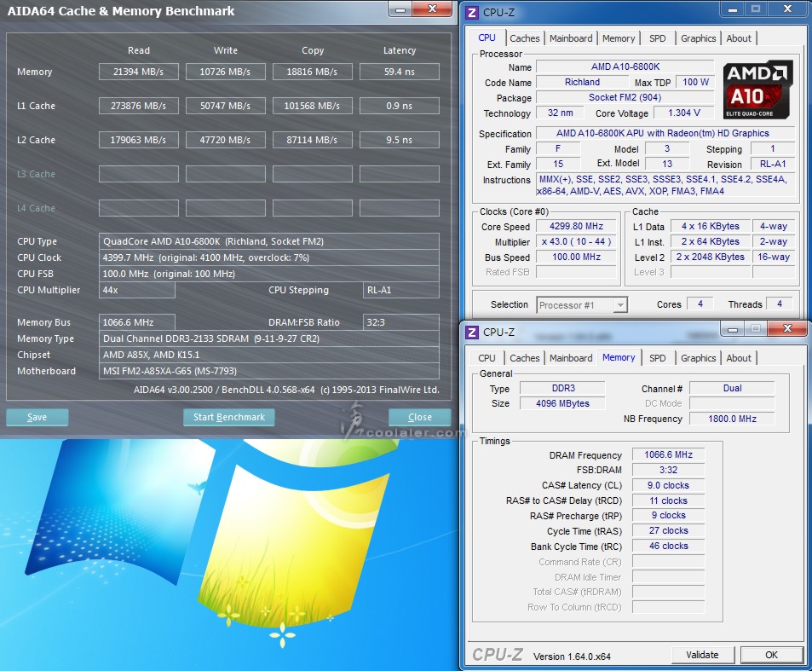Click Memory Read value 21394 MB/s
Image resolution: width=812 pixels, height=671 pixels.
(x=139, y=72)
